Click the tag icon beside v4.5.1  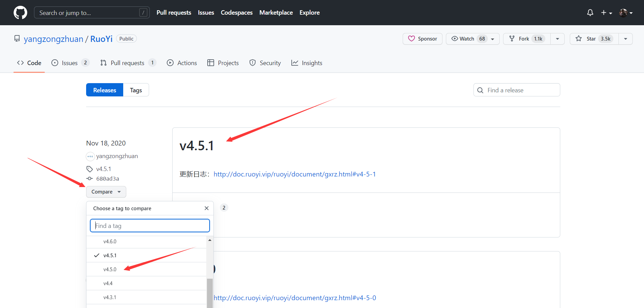tap(90, 169)
